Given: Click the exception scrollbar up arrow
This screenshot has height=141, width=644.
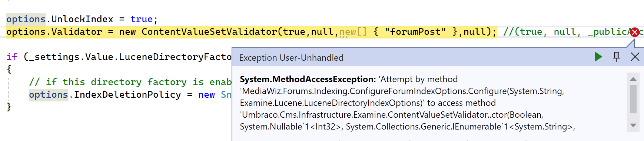Looking at the screenshot, I should tap(633, 79).
